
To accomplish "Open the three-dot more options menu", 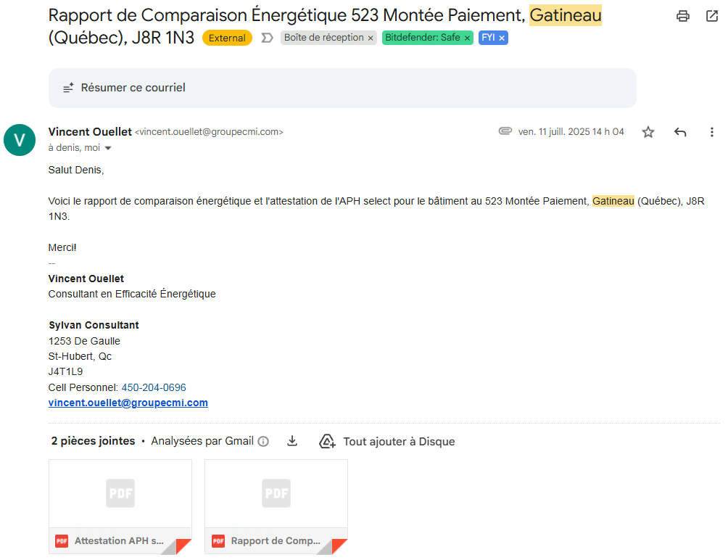I will click(711, 132).
